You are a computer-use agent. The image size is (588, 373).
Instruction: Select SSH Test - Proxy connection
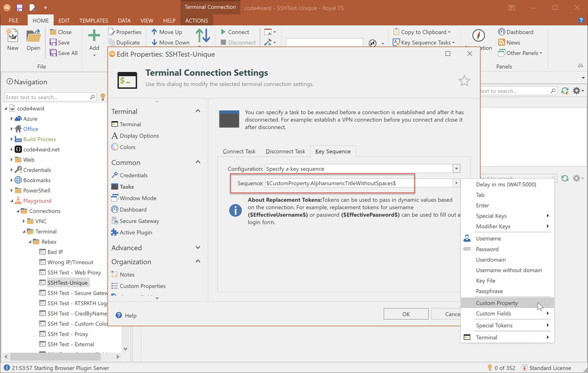[68, 334]
